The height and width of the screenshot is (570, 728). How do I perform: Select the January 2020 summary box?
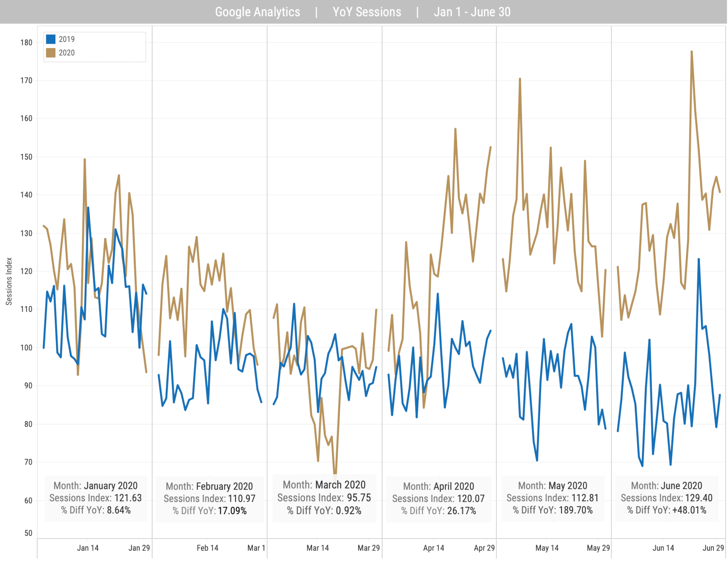[96, 498]
